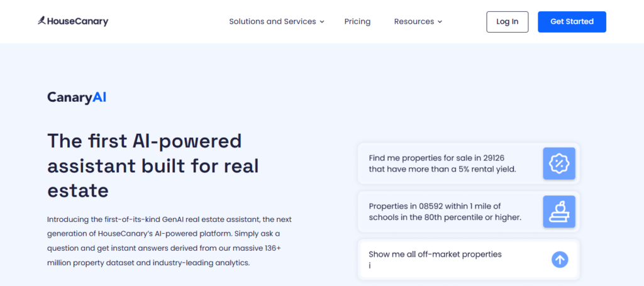Viewport: 644px width, 286px height.
Task: Open the Solutions and Services menu
Action: click(277, 22)
